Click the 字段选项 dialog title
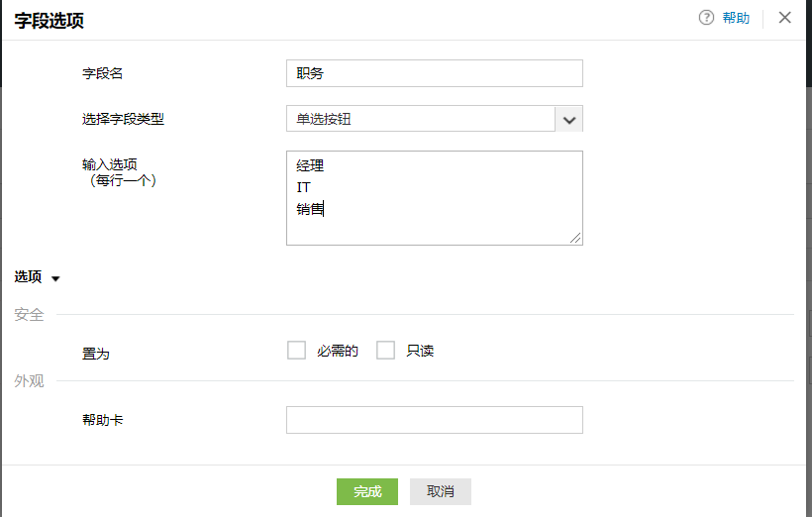This screenshot has height=517, width=812. (50, 18)
